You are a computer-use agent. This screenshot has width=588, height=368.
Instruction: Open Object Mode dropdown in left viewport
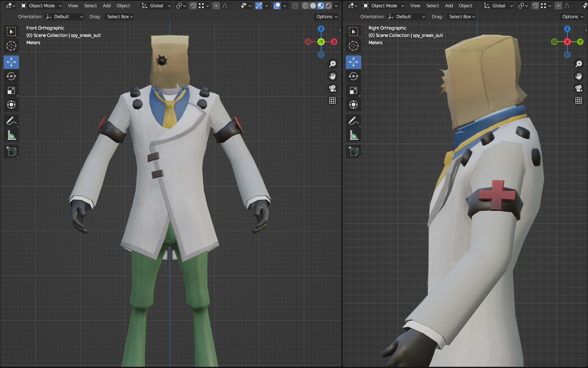tap(41, 6)
